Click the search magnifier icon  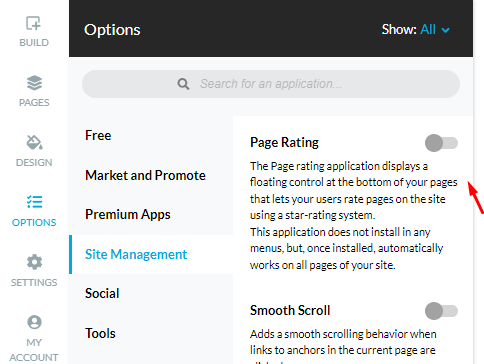(183, 84)
